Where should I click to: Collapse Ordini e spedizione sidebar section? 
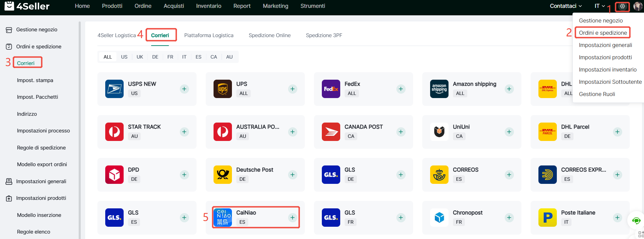pos(38,47)
